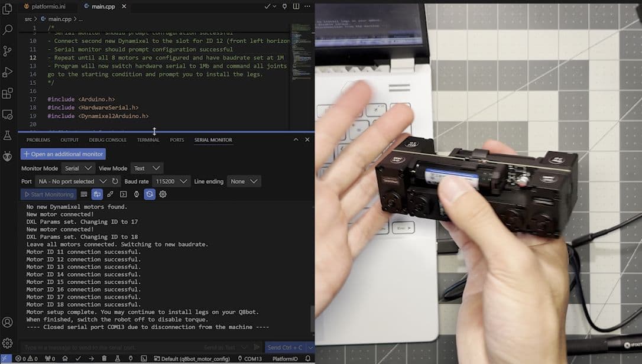The width and height of the screenshot is (642, 364).
Task: Click Open an additional monitor button
Action: coord(63,154)
